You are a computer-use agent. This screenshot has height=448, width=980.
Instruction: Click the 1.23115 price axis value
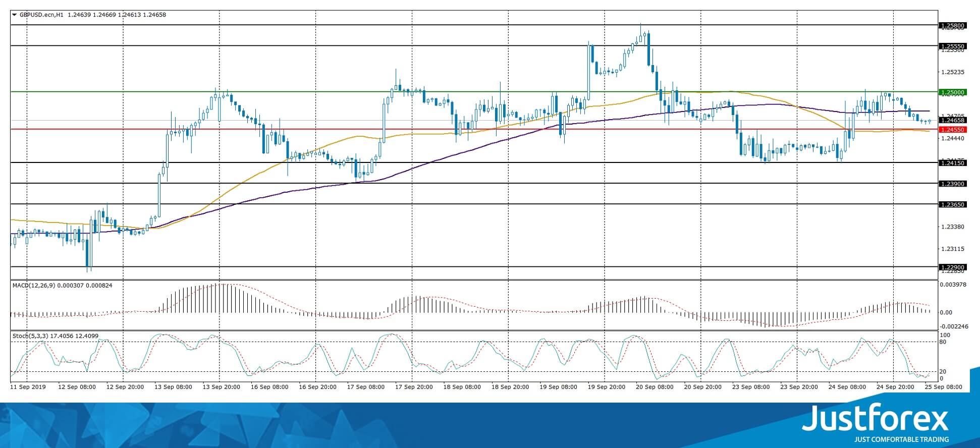(x=952, y=249)
